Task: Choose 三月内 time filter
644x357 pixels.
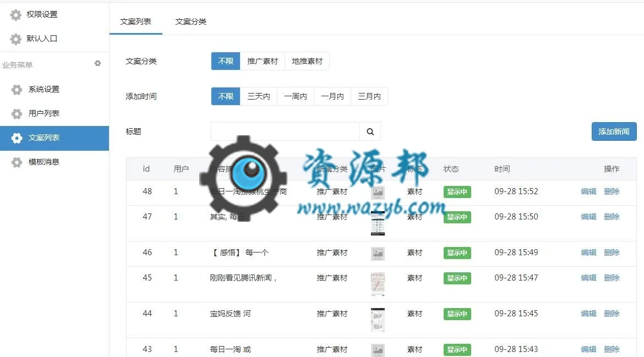Action: coord(369,96)
